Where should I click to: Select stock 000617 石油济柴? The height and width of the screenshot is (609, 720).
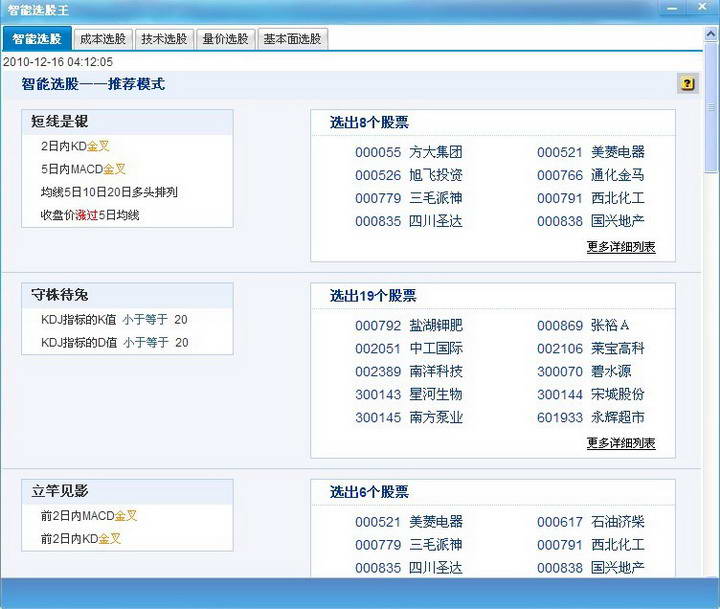(590, 522)
